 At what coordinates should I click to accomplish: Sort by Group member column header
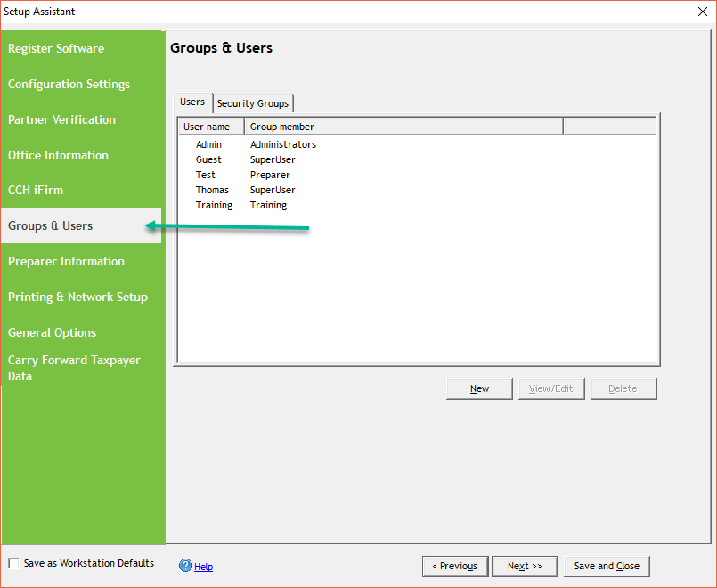click(403, 127)
